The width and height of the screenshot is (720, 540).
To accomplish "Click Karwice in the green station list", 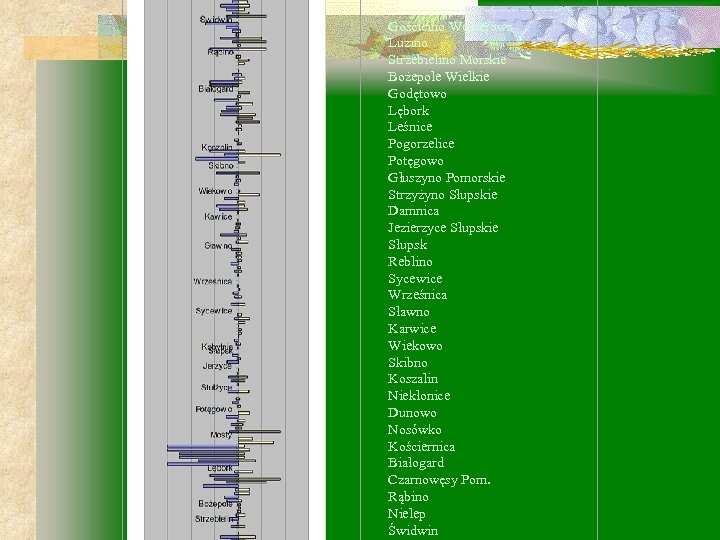I will click(412, 329).
